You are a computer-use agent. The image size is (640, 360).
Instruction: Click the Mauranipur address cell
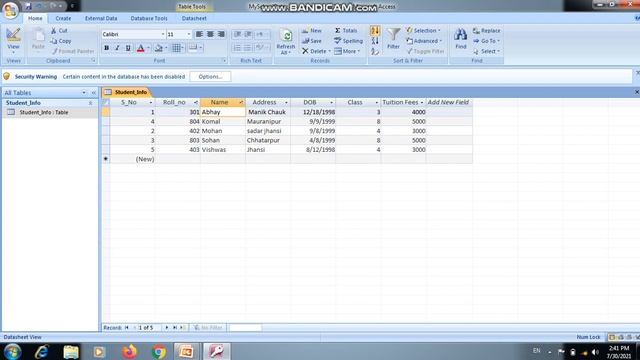[268, 122]
